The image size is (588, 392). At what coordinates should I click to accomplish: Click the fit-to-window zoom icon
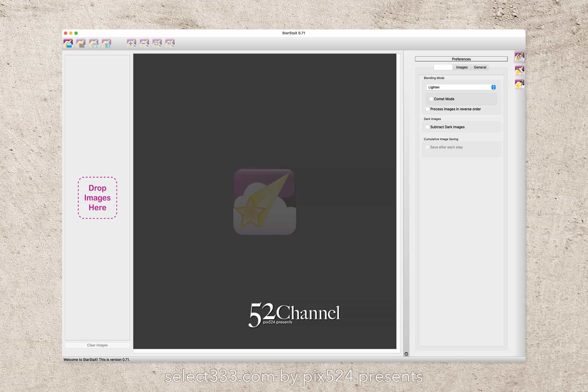[157, 43]
